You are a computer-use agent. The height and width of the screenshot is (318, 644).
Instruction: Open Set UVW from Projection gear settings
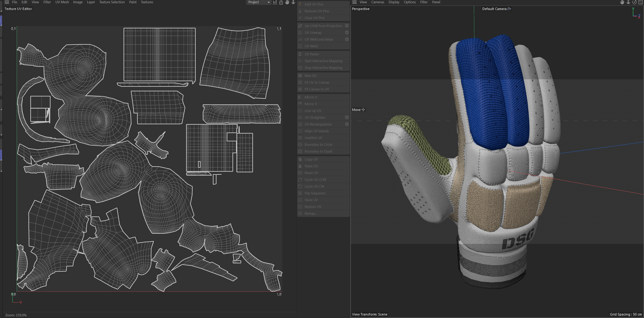[347, 26]
